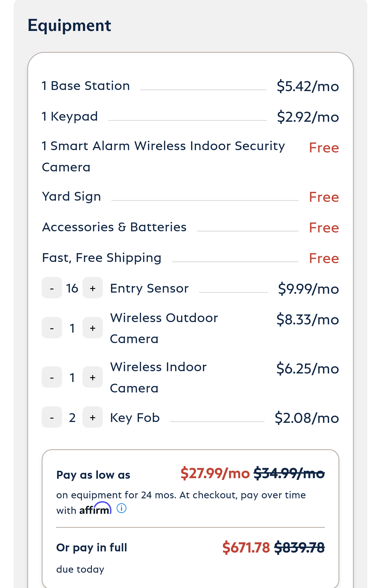Select the Entry Sensor item label

click(149, 288)
